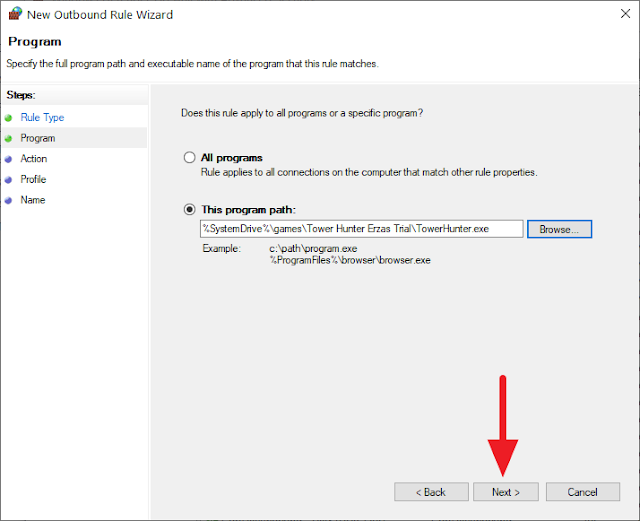640x521 pixels.
Task: Cancel the outbound rule wizard
Action: (x=582, y=492)
